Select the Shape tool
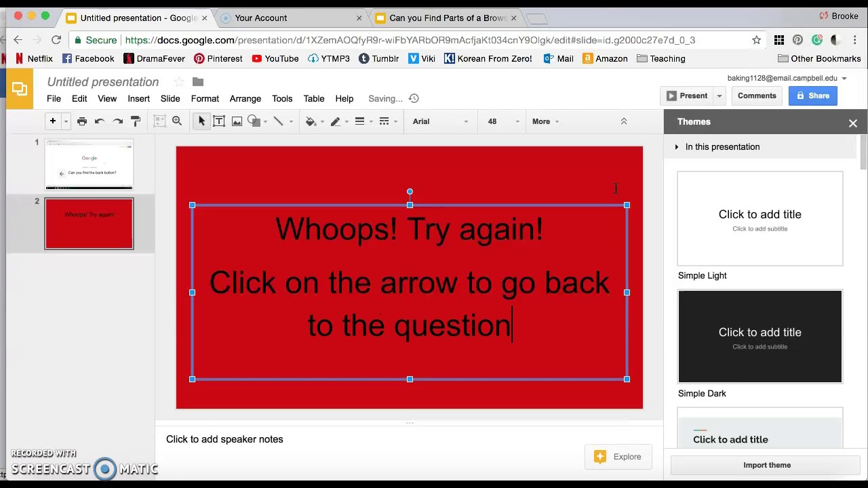Viewport: 868px width, 488px height. pyautogui.click(x=254, y=121)
